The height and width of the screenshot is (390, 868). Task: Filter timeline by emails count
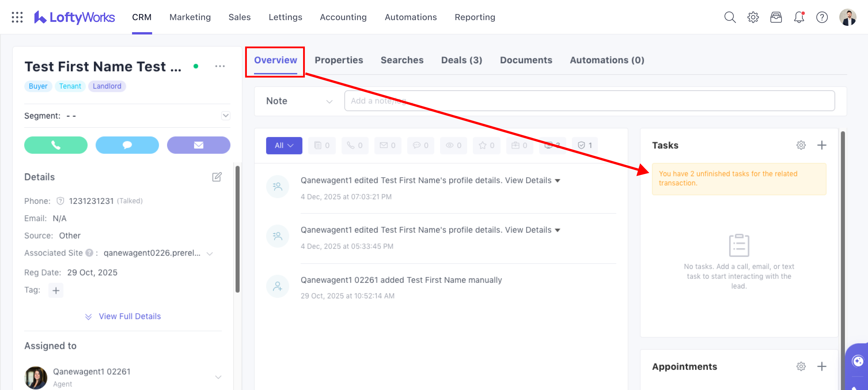387,145
